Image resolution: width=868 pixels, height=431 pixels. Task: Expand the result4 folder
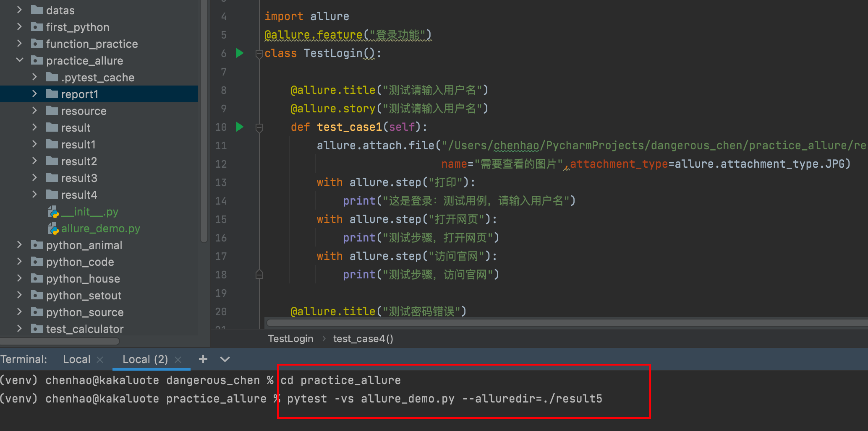(35, 195)
